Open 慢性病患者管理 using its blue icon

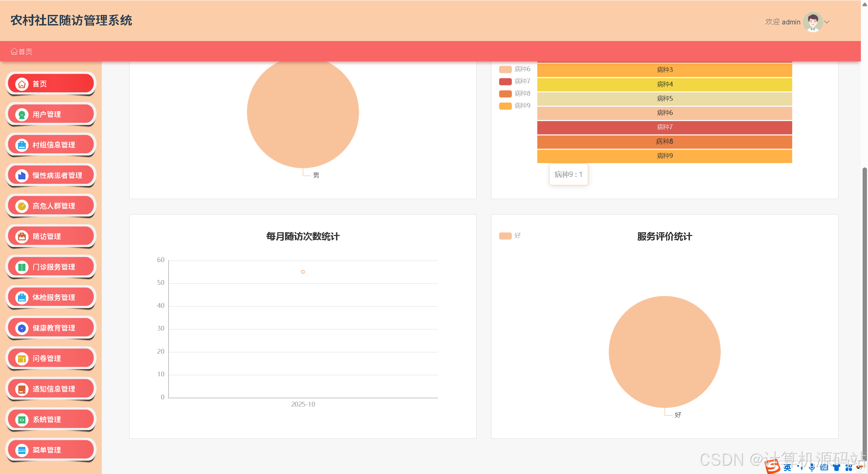coord(22,175)
